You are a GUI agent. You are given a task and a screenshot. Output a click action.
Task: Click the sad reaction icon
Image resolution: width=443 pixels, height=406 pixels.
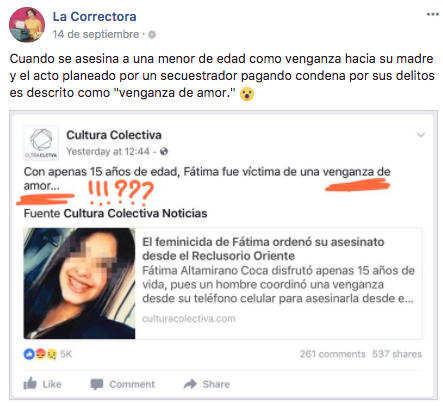[51, 354]
